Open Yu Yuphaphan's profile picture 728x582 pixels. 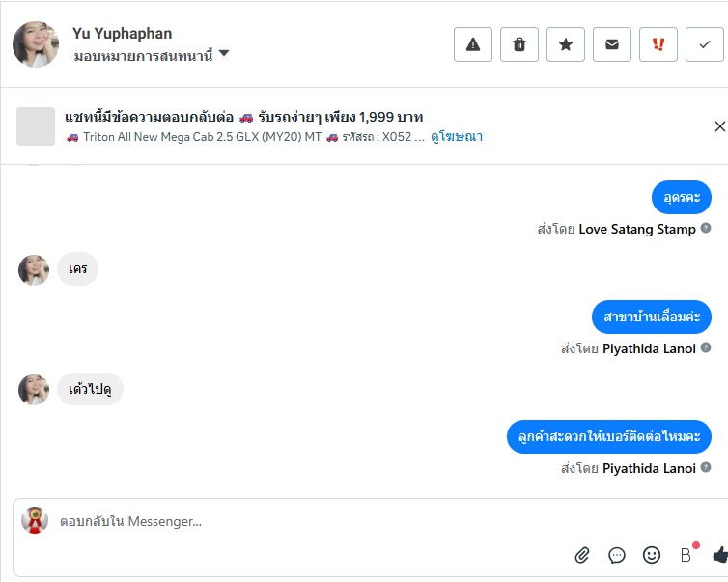point(36,44)
